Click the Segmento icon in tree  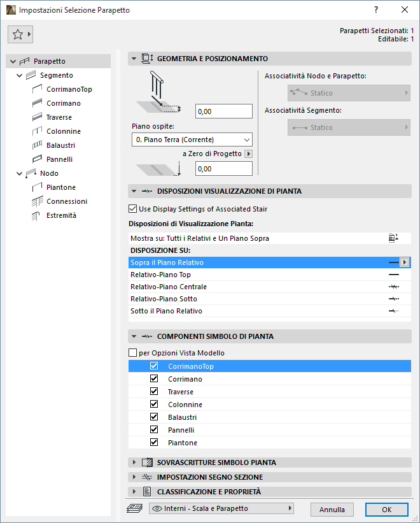[x=31, y=75]
